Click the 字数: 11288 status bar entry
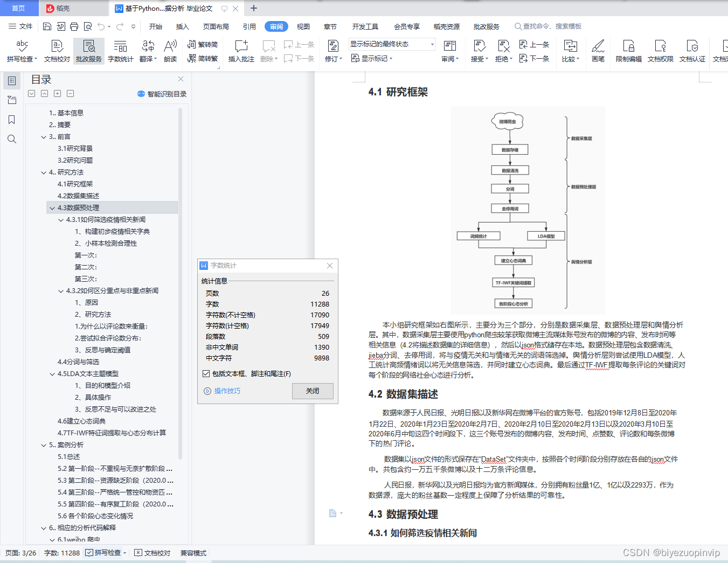 (x=62, y=553)
